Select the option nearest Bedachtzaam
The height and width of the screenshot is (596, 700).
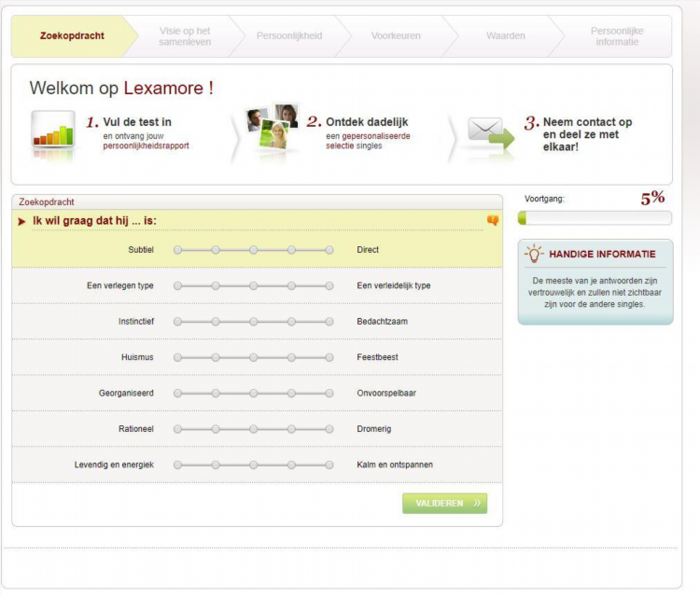329,322
